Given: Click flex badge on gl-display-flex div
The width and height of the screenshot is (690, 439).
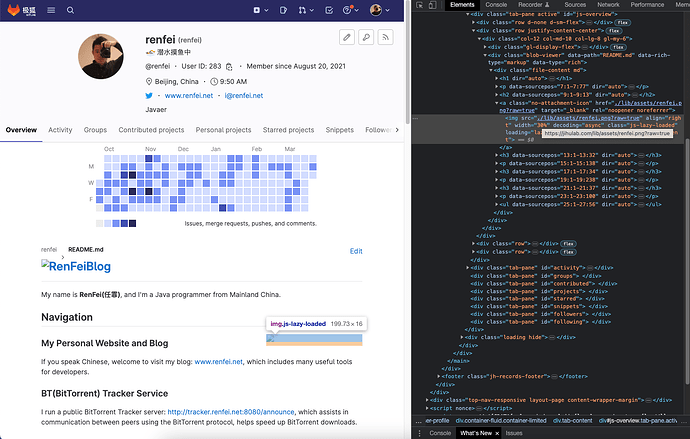Looking at the screenshot, I should coord(618,47).
